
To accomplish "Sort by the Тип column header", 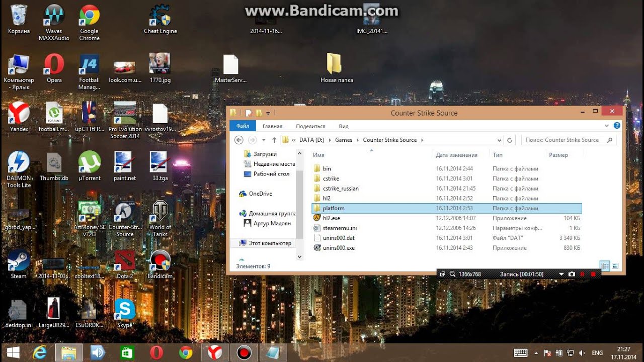I will tap(517, 155).
